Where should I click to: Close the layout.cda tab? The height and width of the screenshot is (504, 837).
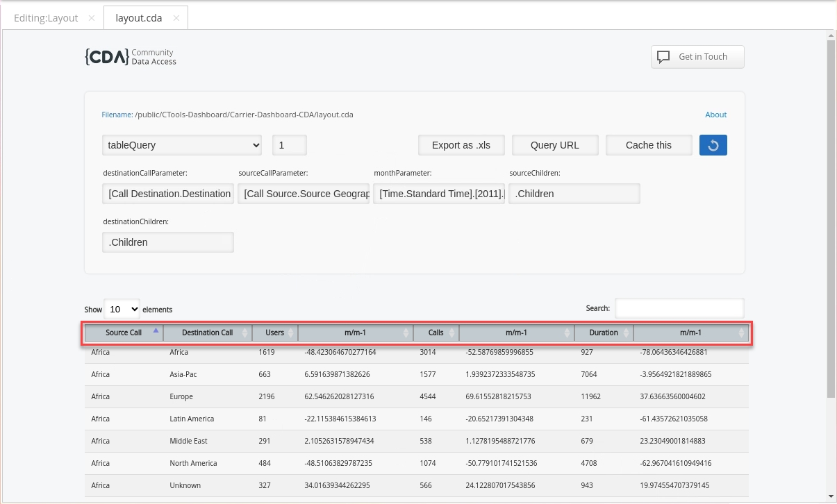tap(176, 18)
